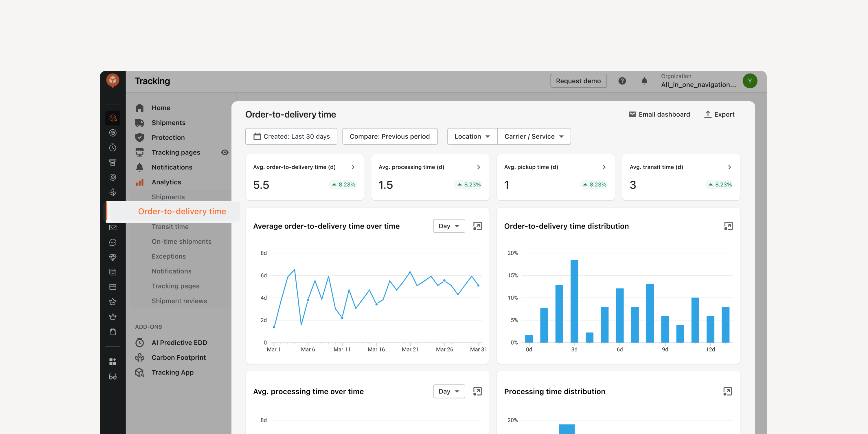This screenshot has width=868, height=434.
Task: Click the tallest 3d bar in distribution chart
Action: [574, 301]
